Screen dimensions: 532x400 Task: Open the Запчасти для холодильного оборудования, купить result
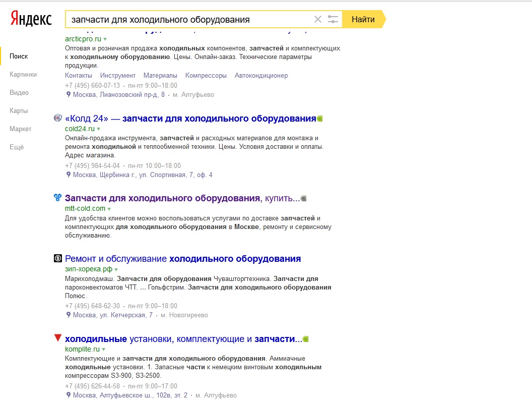182,198
